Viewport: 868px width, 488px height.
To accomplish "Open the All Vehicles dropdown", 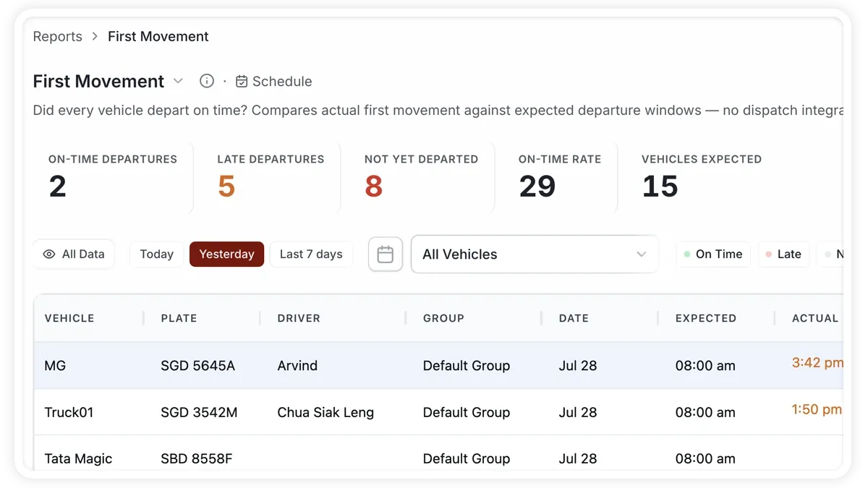I will pyautogui.click(x=535, y=254).
